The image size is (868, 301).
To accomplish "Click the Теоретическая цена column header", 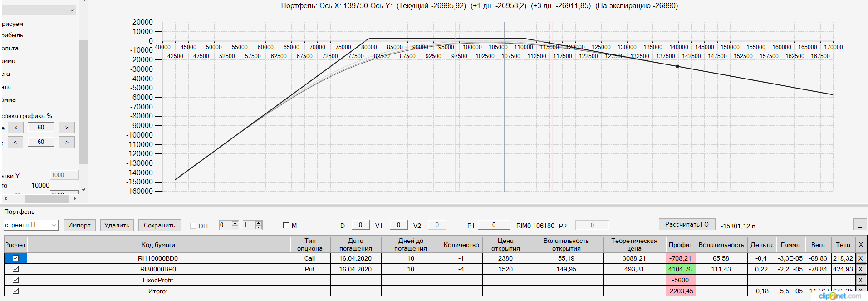I will tap(634, 245).
